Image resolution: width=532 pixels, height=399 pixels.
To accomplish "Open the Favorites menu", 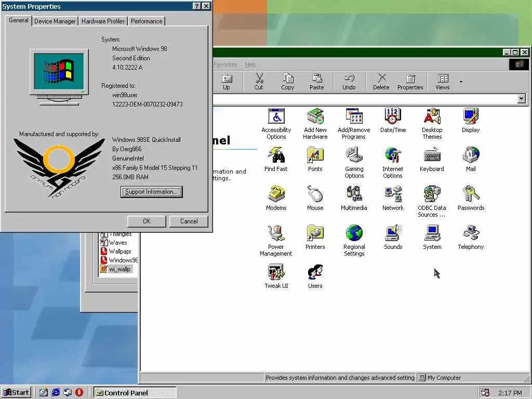I will (225, 64).
